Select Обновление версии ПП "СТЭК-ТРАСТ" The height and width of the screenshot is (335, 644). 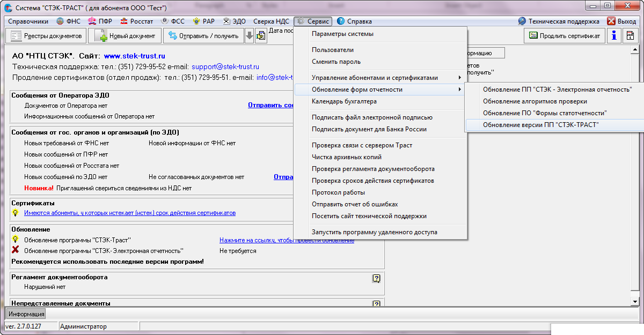pyautogui.click(x=554, y=125)
